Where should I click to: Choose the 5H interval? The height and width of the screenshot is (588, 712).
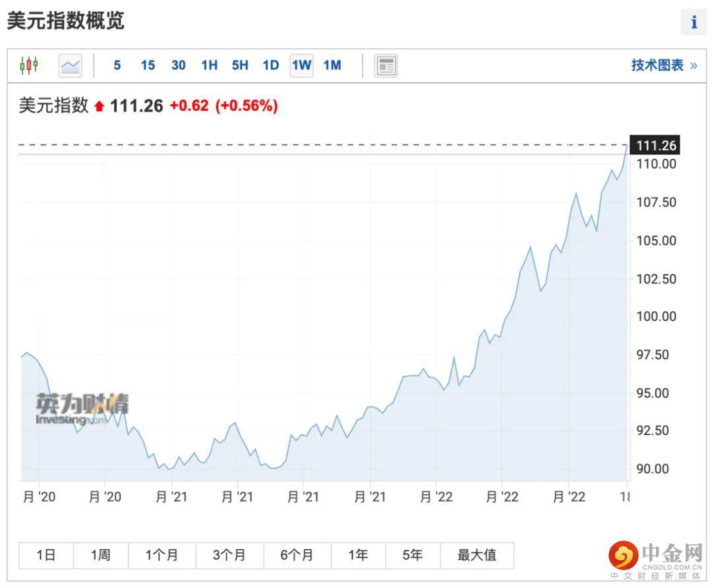[240, 65]
